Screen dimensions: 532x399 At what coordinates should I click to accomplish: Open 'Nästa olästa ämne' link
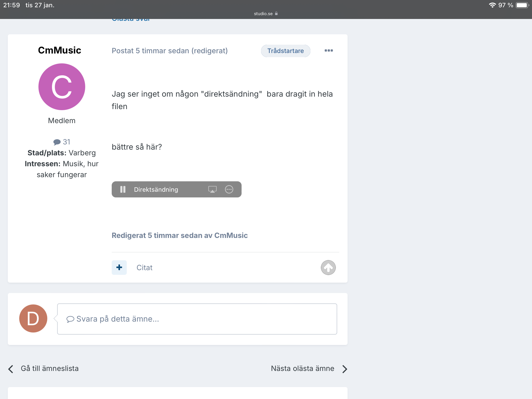[x=302, y=368]
